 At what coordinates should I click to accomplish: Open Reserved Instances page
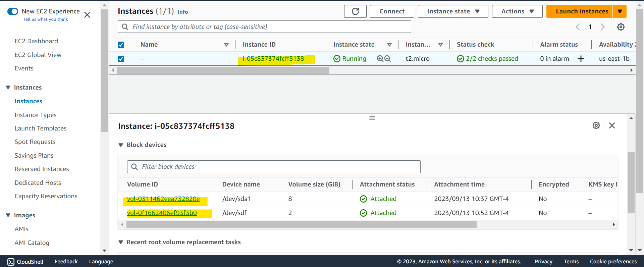42,169
